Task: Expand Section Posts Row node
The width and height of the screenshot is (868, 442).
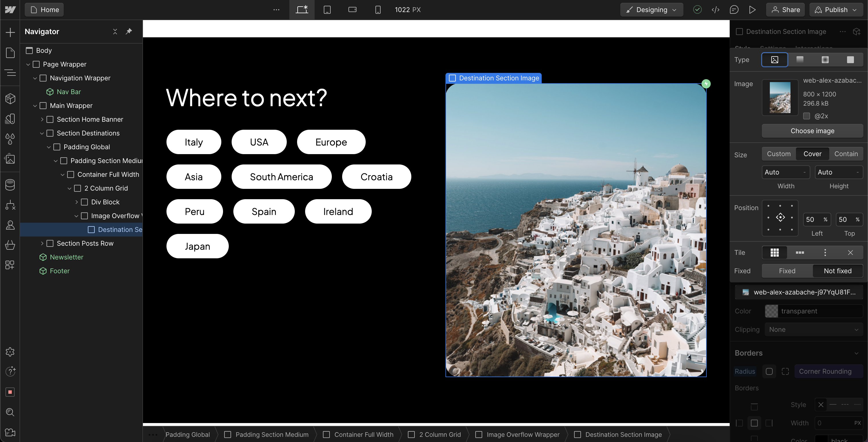Action: [x=42, y=244]
